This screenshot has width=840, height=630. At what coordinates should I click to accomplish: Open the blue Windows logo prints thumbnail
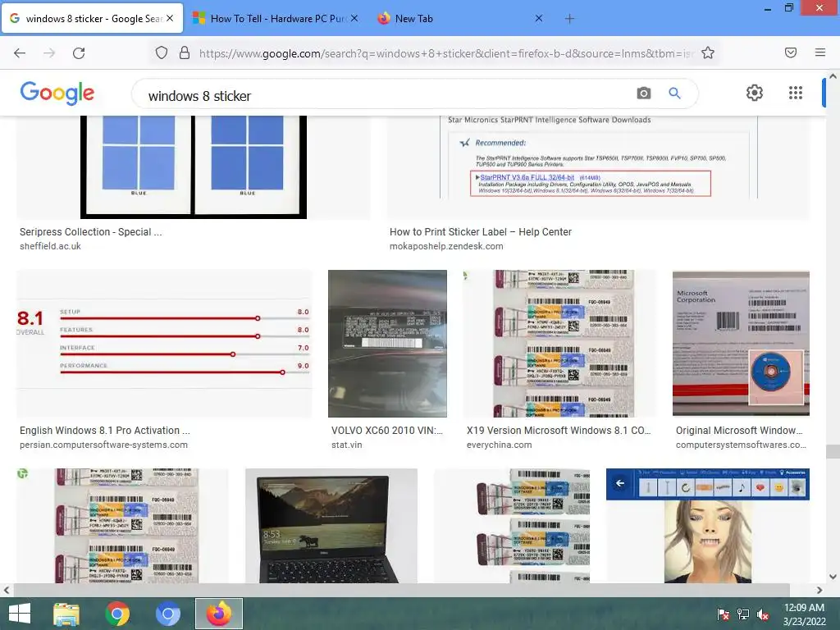(x=194, y=167)
